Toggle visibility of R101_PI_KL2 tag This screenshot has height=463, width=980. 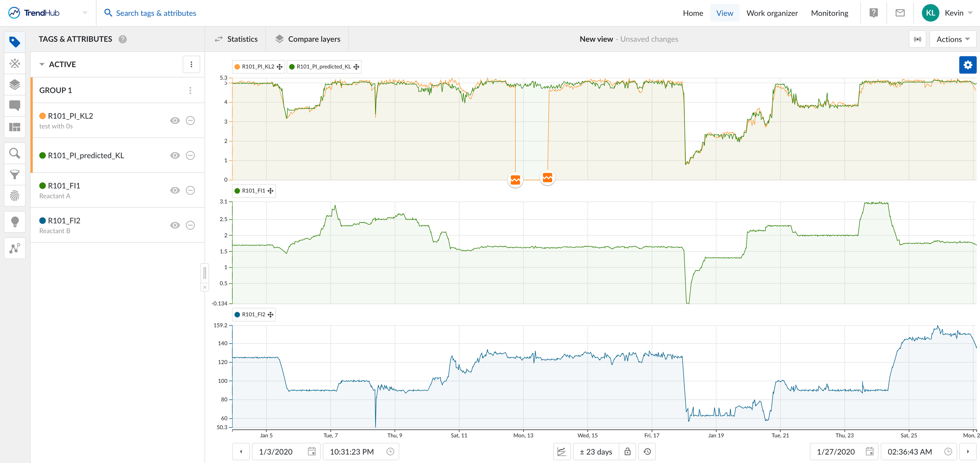(x=175, y=121)
